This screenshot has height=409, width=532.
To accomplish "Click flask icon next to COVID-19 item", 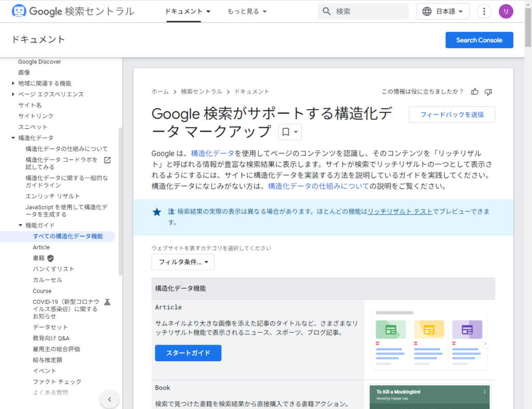I will tap(107, 302).
